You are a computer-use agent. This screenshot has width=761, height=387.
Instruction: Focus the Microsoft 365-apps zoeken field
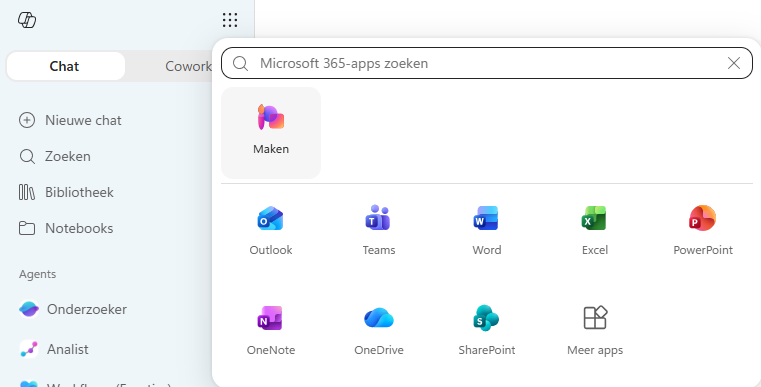[x=487, y=63]
